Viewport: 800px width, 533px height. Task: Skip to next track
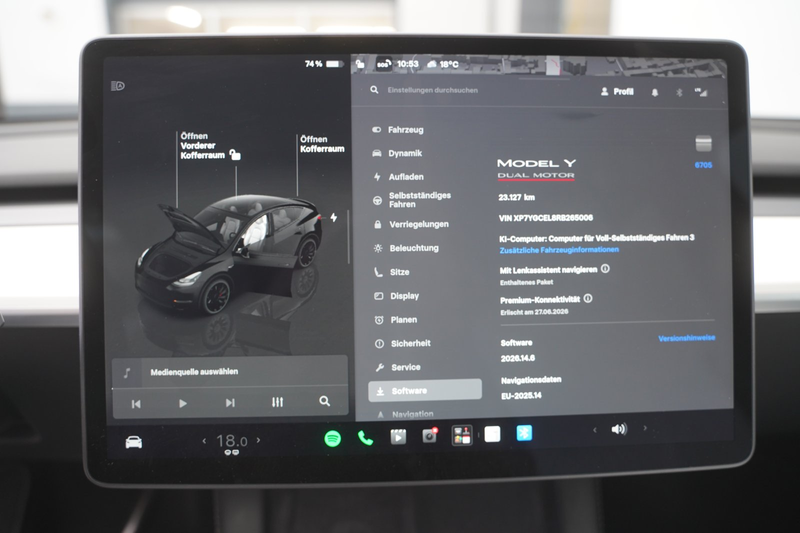(x=230, y=403)
